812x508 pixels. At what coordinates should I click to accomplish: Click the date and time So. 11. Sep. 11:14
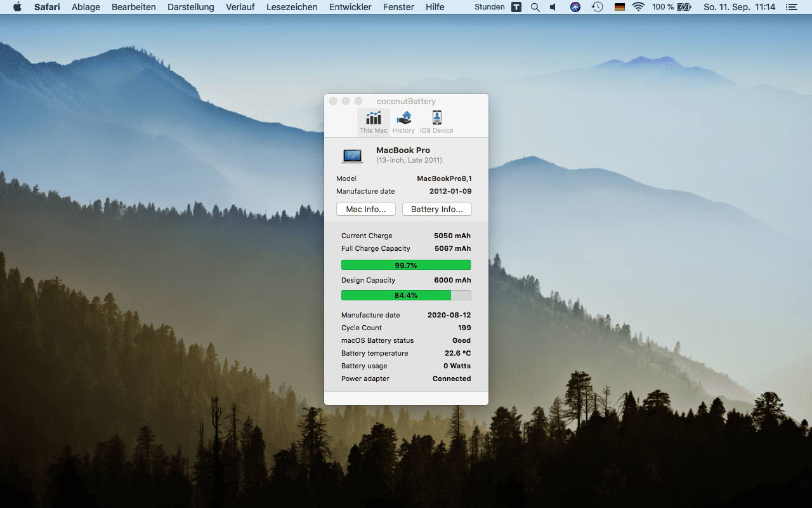click(740, 7)
